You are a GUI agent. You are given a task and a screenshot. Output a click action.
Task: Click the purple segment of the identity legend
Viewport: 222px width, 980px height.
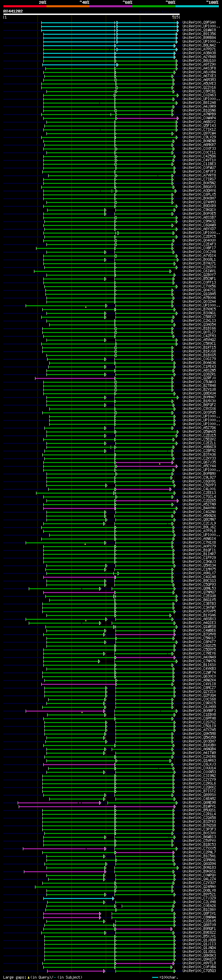(x=111, y=6)
